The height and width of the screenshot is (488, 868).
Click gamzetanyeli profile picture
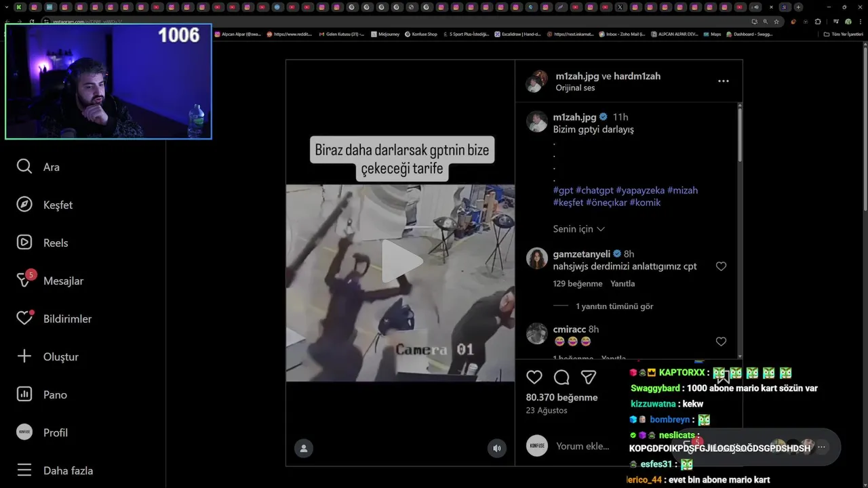point(537,258)
